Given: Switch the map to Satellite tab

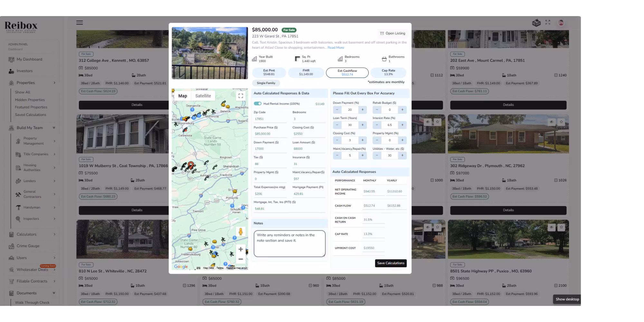Looking at the screenshot, I should point(203,96).
